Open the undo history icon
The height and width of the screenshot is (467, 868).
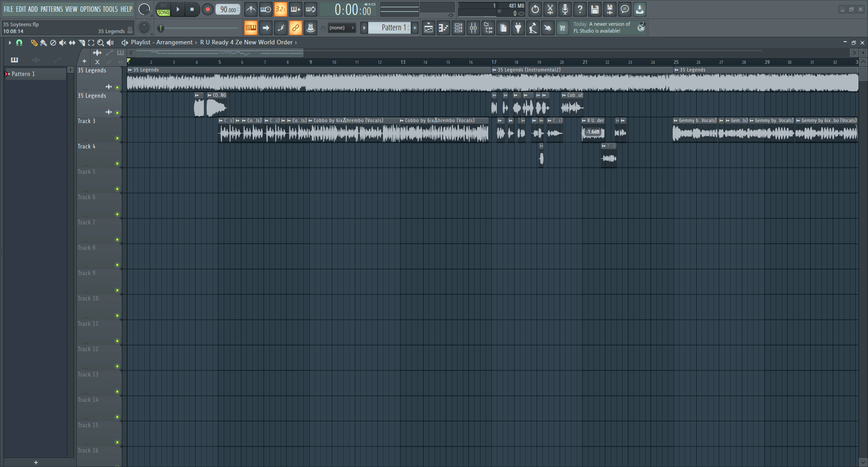coord(535,9)
